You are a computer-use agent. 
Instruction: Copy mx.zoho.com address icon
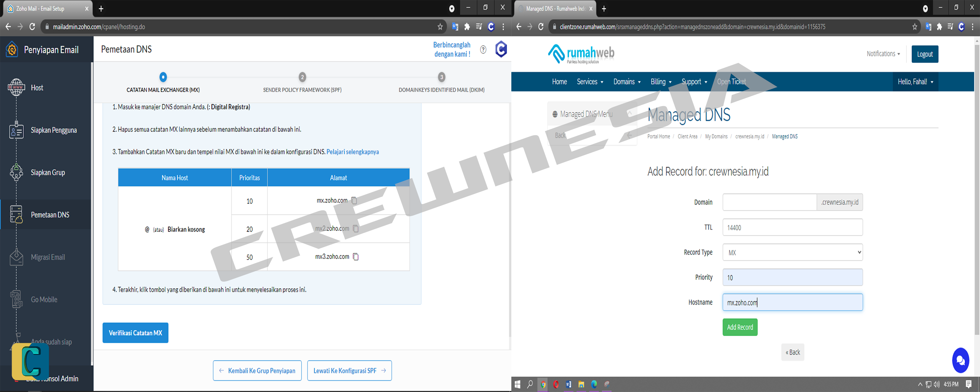pyautogui.click(x=354, y=201)
